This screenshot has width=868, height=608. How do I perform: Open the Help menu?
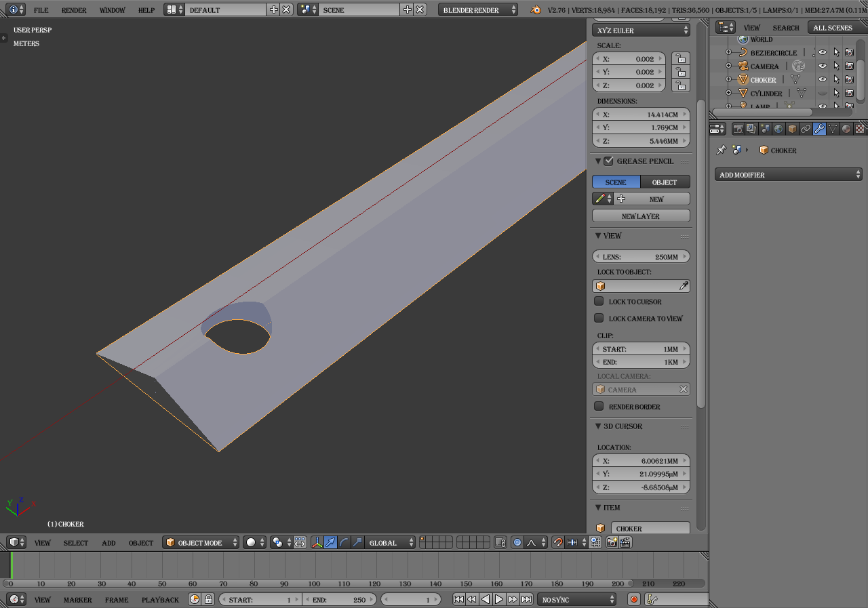[146, 10]
